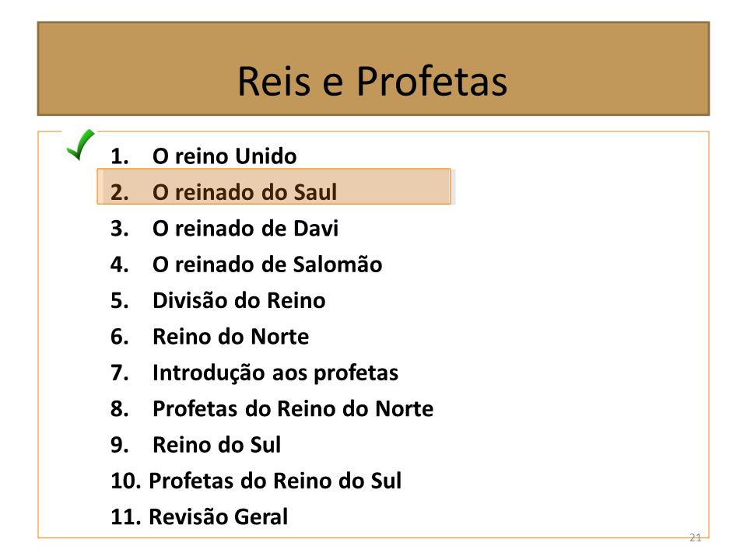This screenshot has height=560, width=747.
Task: Select the 'Reis e Profetas' title banner
Action: coord(373,68)
